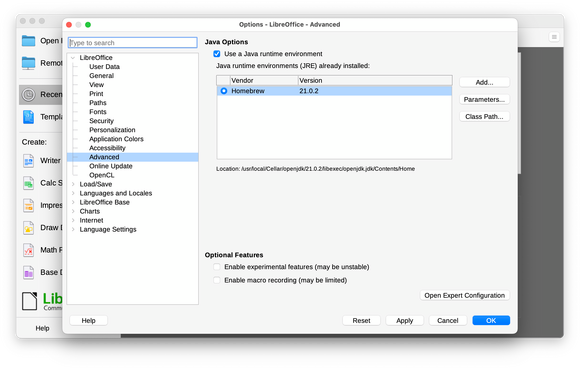This screenshot has width=580, height=369.
Task: Click the Class Path... button
Action: click(484, 117)
